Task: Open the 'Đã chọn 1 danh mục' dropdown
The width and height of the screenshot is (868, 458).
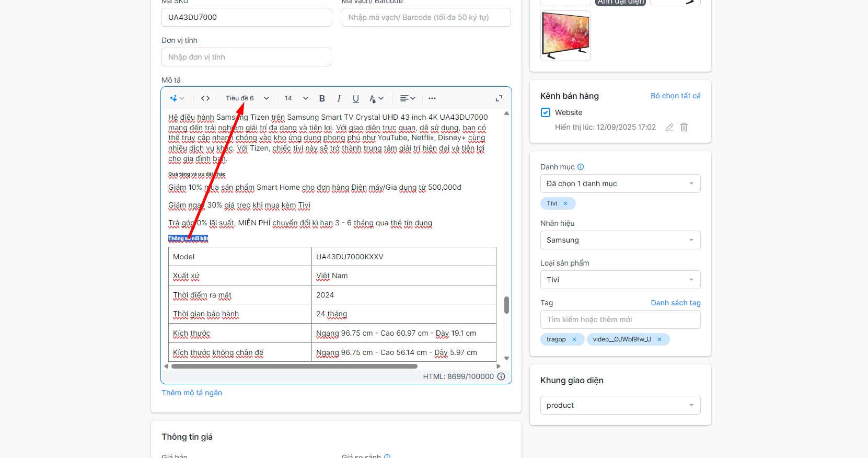Action: (620, 184)
